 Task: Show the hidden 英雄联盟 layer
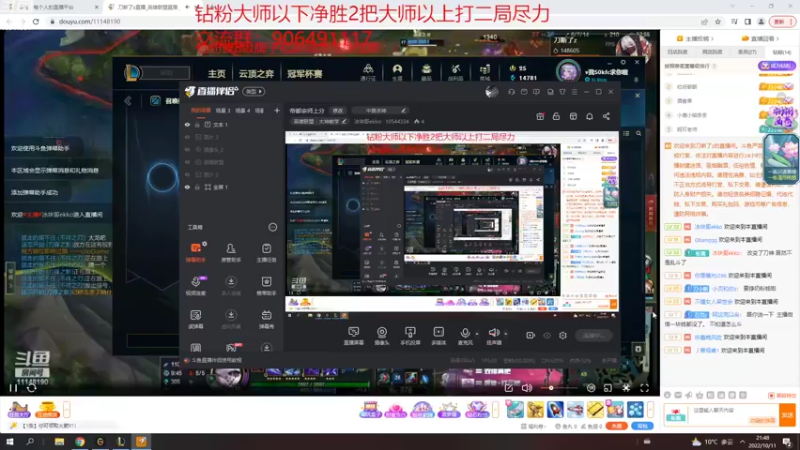[187, 162]
